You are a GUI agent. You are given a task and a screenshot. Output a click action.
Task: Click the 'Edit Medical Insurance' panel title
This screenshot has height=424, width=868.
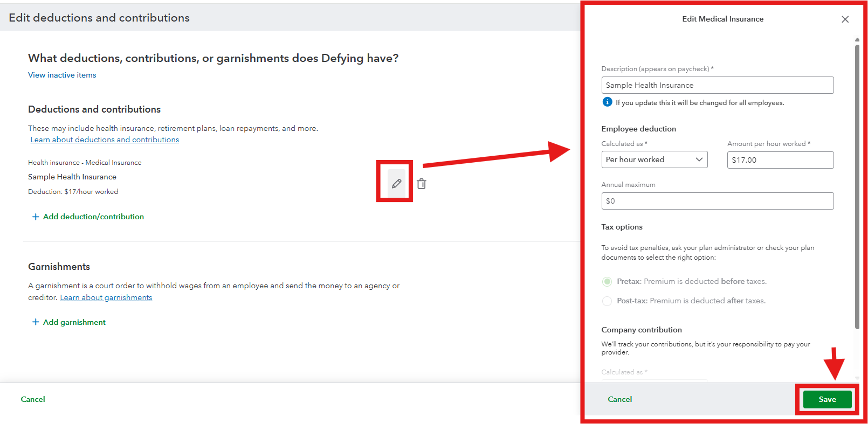pyautogui.click(x=722, y=19)
